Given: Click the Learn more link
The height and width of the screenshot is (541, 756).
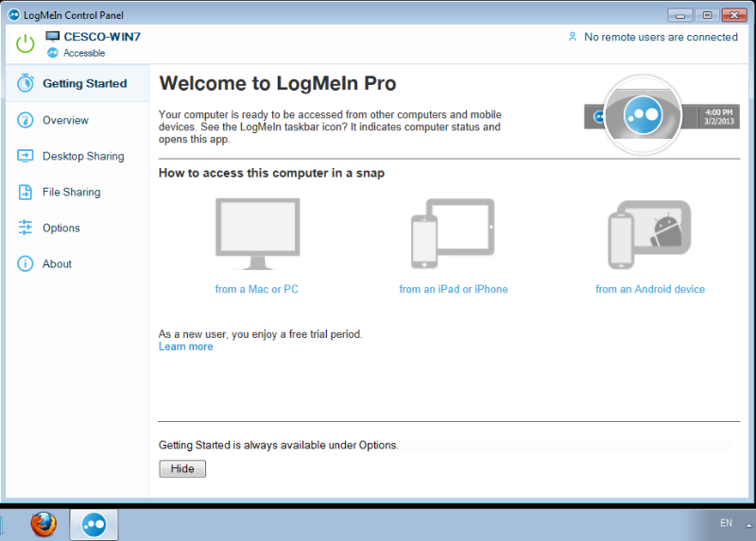Looking at the screenshot, I should click(x=185, y=347).
